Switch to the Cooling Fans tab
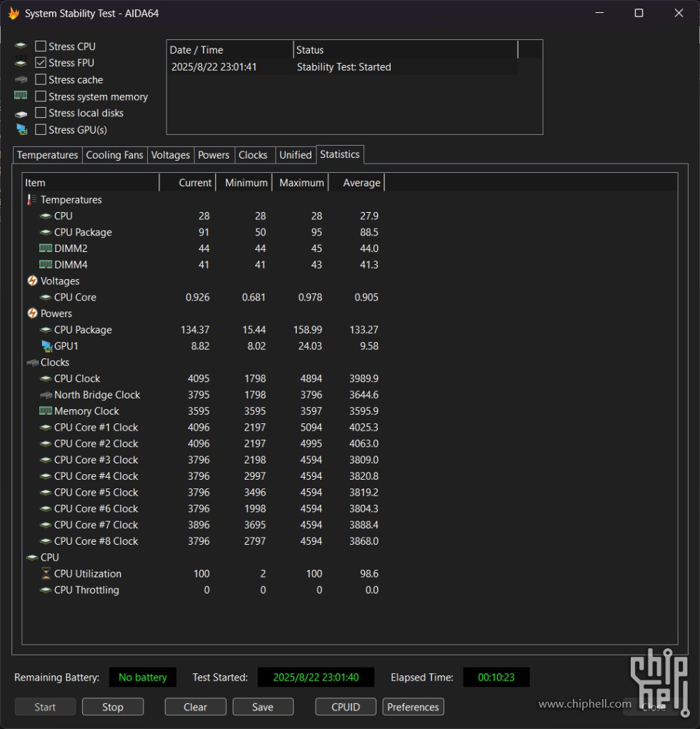Image resolution: width=700 pixels, height=729 pixels. click(x=114, y=155)
